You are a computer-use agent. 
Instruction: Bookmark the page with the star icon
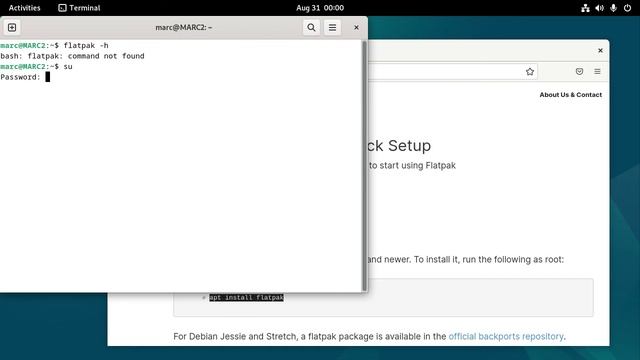(x=530, y=71)
